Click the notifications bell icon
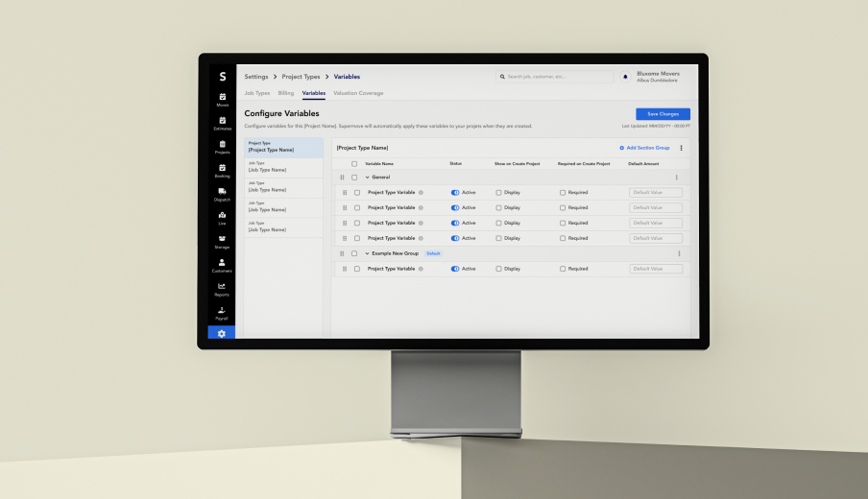 pos(625,77)
